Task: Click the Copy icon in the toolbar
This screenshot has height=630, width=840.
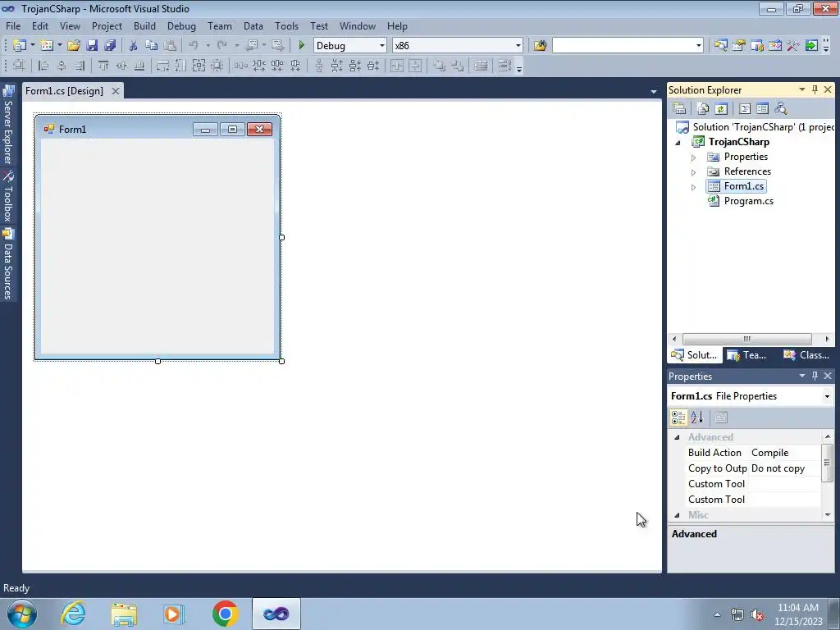Action: [x=152, y=46]
